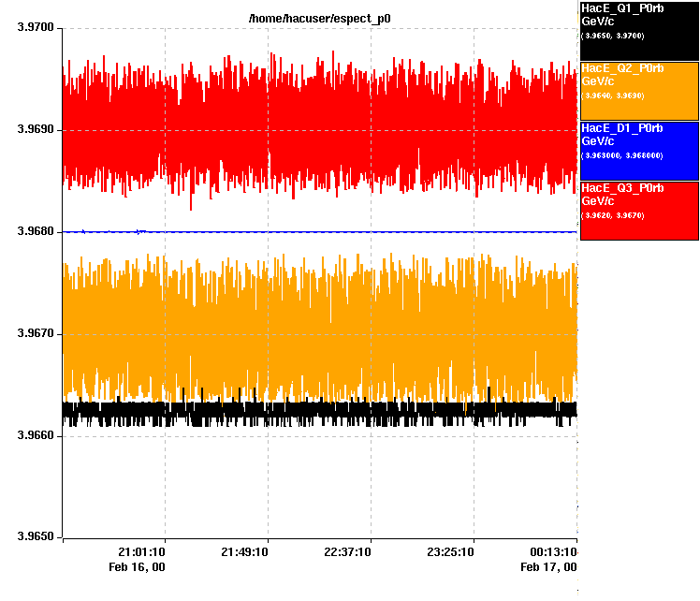The width and height of the screenshot is (700, 601).
Task: Click the chart title /home/hacuser/espect_p0
Action: [319, 18]
